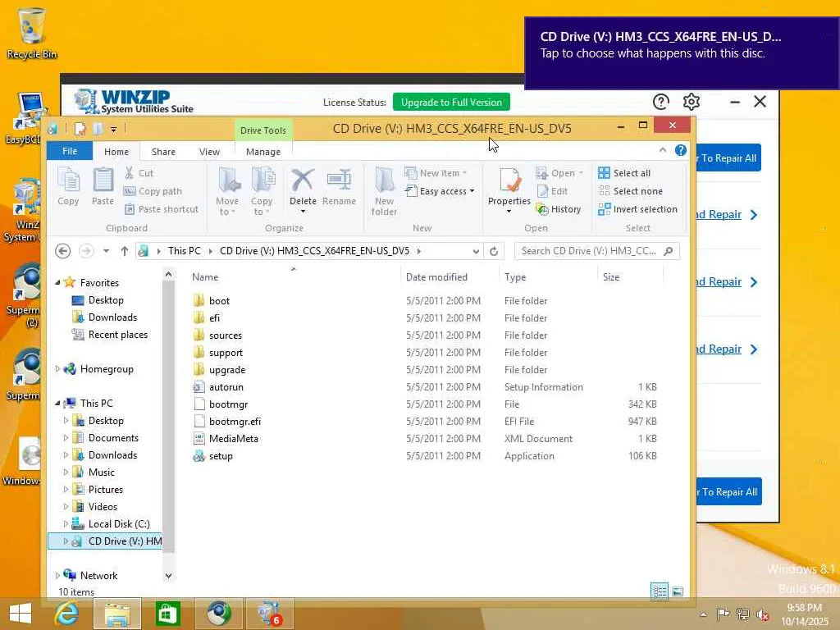Choose Copy path in the ribbon
Viewport: 840px width, 630px height.
point(153,191)
